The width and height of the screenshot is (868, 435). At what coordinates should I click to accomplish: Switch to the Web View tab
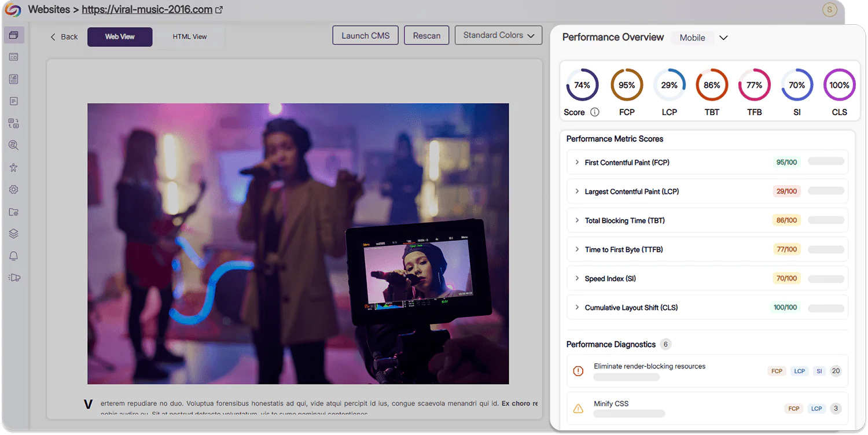120,36
